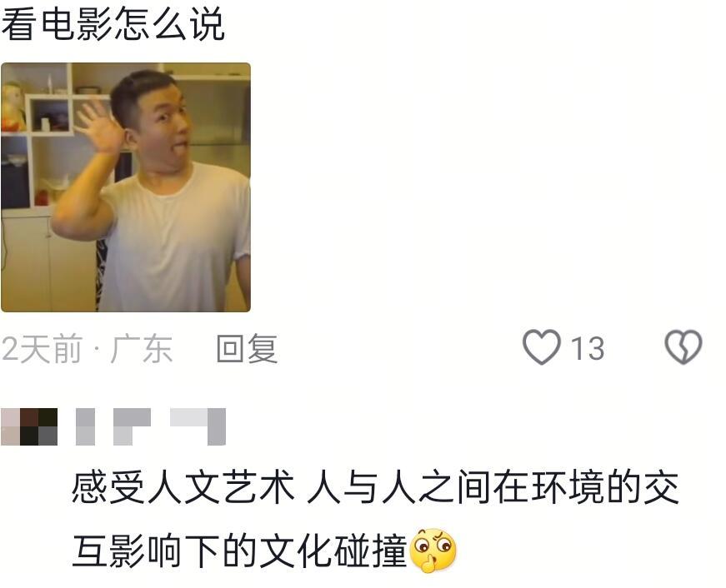The image size is (726, 588).
Task: Tap the phrase 人与人之间 in the reply
Action: point(398,487)
